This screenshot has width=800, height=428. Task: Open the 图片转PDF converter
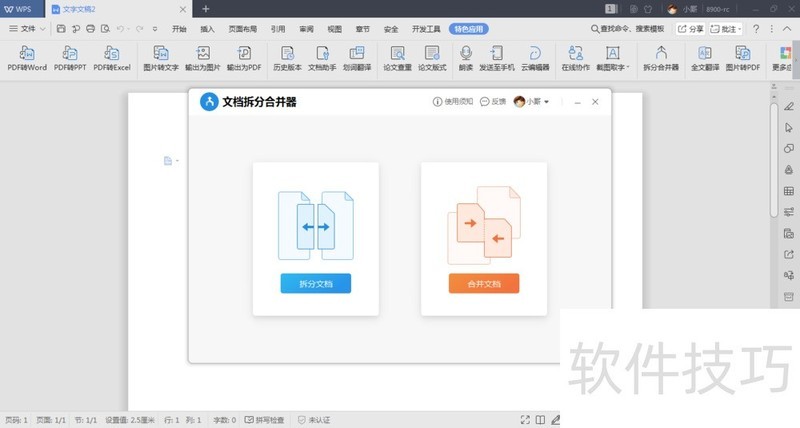click(x=743, y=58)
